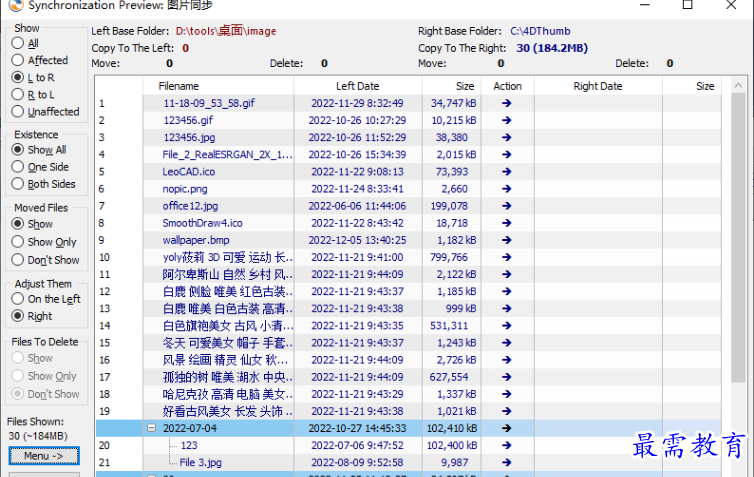The height and width of the screenshot is (477, 754).
Task: Click the action arrow for SmoothDraw4.ico
Action: (507, 223)
